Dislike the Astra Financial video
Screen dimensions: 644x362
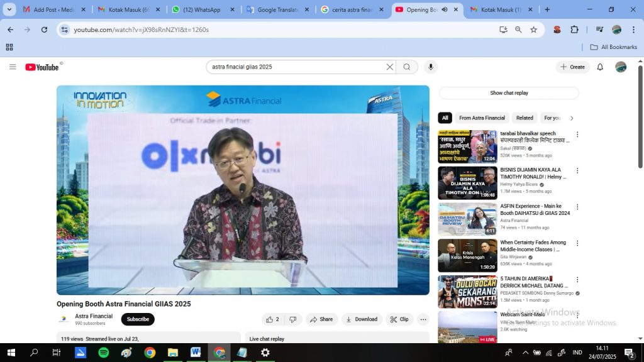pos(293,319)
